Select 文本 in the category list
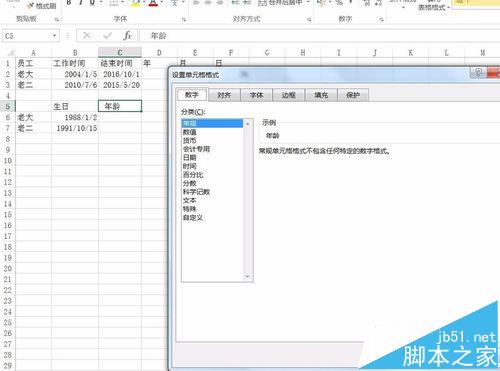 [x=212, y=200]
